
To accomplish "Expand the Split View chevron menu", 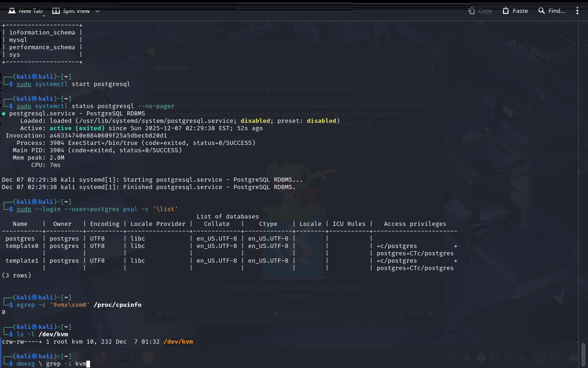I will pyautogui.click(x=97, y=11).
